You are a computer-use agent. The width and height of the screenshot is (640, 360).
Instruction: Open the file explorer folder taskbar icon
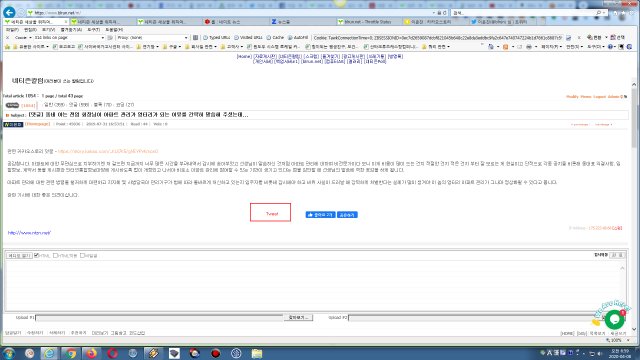pos(257,353)
